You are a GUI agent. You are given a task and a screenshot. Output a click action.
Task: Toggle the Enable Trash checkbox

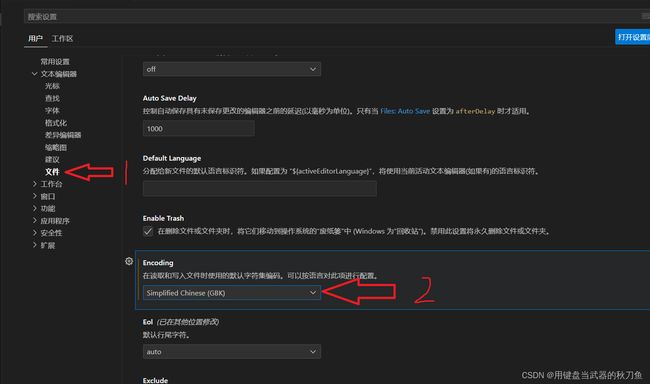pos(148,231)
